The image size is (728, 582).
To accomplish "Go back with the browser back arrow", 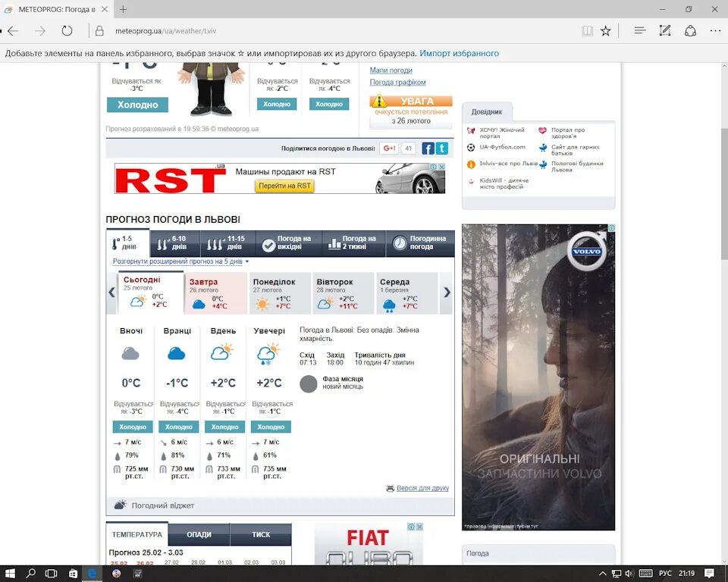I will click(x=13, y=31).
